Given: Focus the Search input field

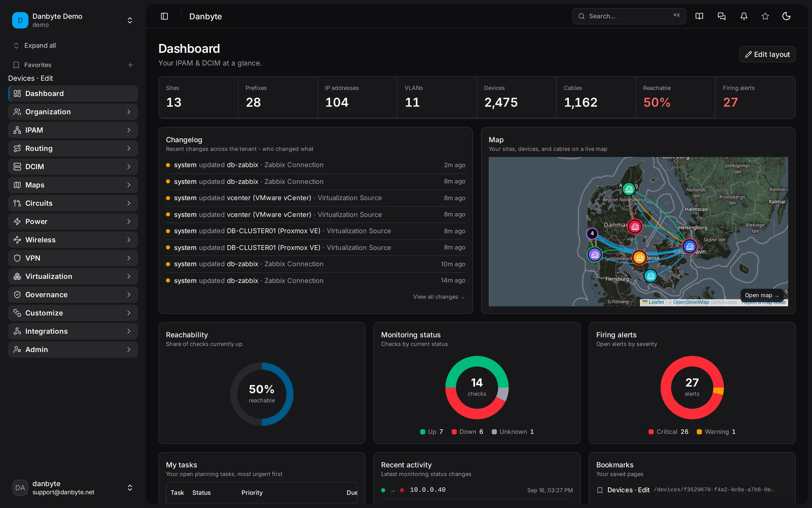Looking at the screenshot, I should coord(629,16).
